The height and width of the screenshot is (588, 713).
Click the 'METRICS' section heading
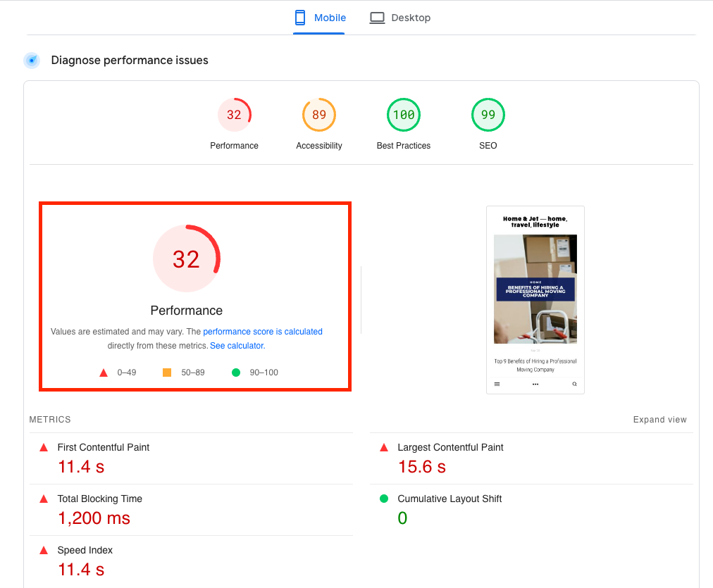click(50, 420)
